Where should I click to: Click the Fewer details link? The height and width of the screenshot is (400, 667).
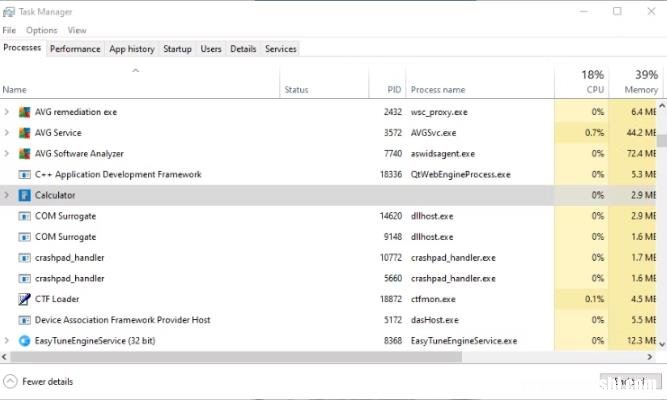click(48, 382)
